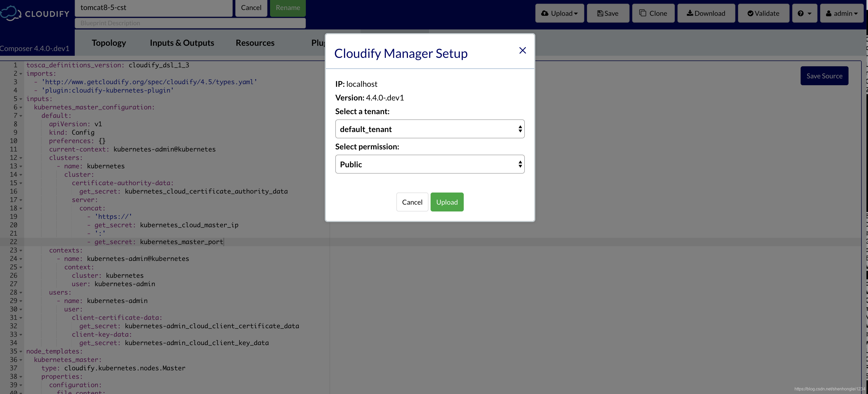Collapse the imports section at line 2
Screen dimensions: 868x394
click(21, 74)
